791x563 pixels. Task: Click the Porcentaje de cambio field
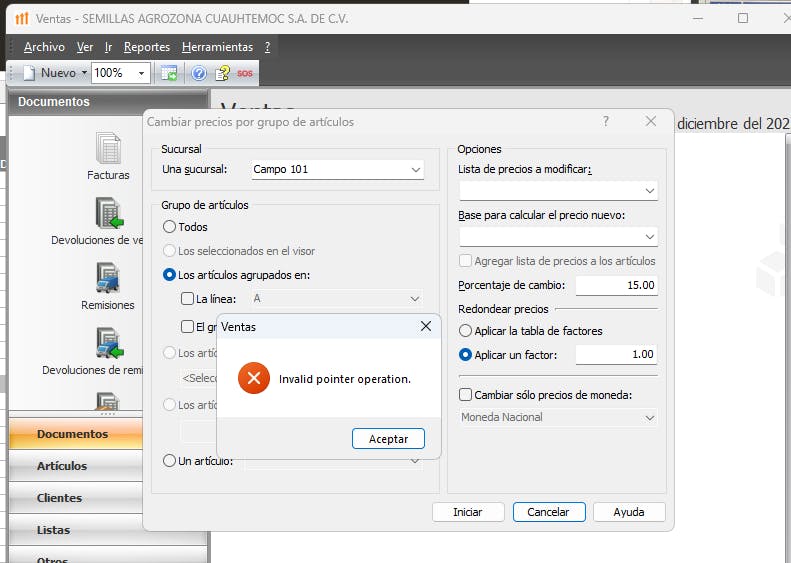(x=616, y=285)
